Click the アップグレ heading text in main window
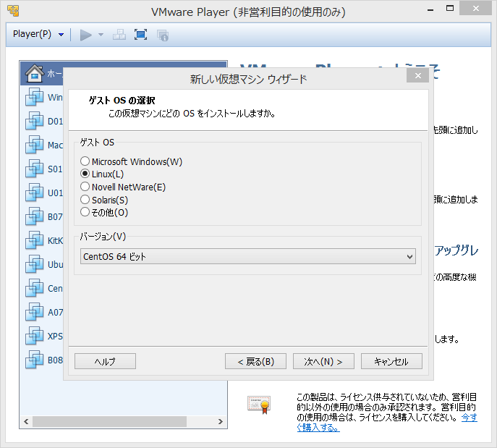 click(x=456, y=250)
